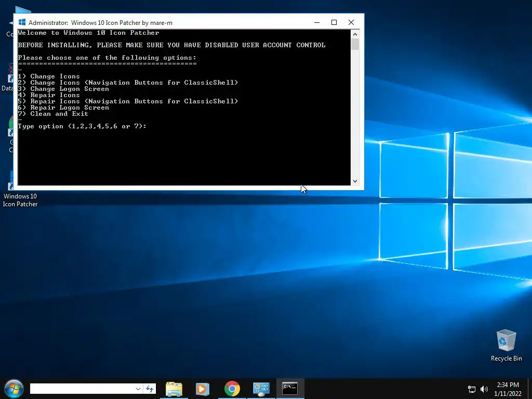The image size is (532, 399).
Task: Maximize the Icon Patcher console window
Action: click(334, 22)
